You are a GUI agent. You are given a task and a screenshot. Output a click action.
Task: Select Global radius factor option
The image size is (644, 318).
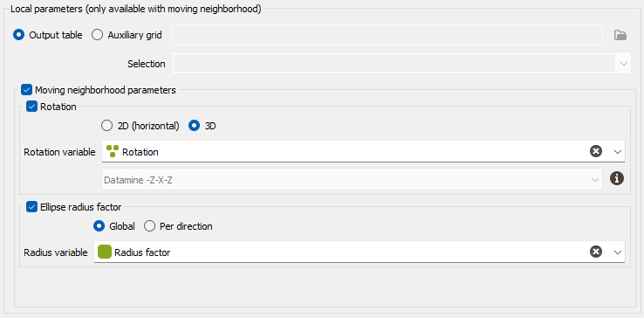99,226
